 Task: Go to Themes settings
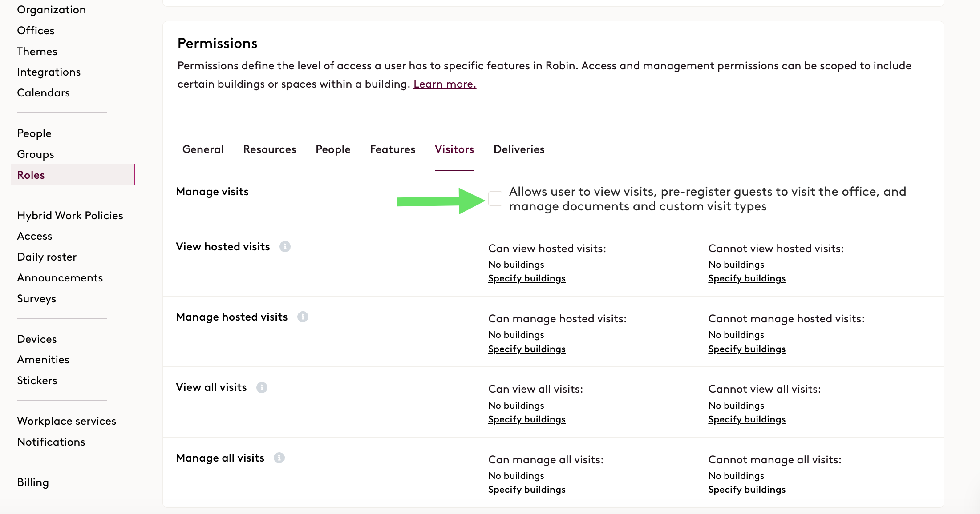[37, 52]
